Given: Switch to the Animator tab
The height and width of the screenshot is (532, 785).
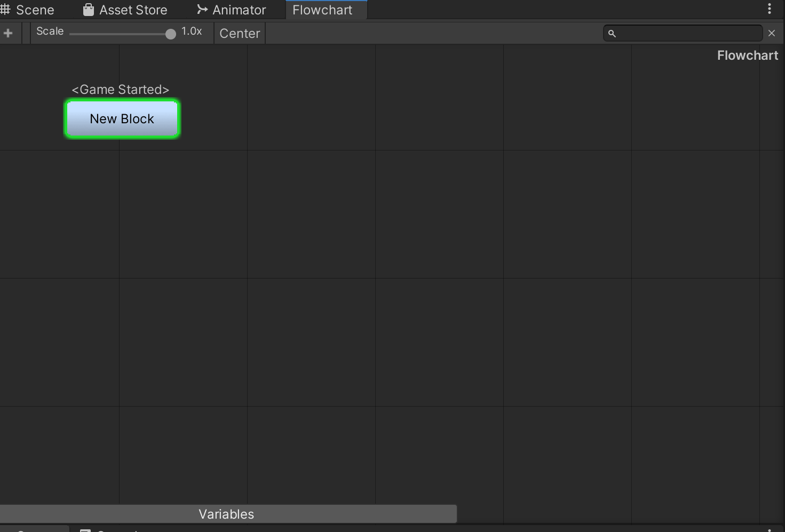Looking at the screenshot, I should 232,10.
